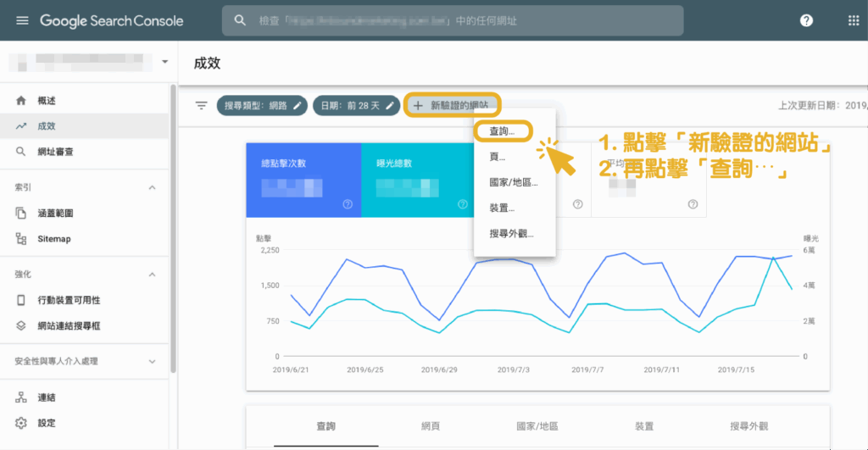Image resolution: width=868 pixels, height=450 pixels.
Task: Open the 設定 settings page
Action: click(84, 423)
